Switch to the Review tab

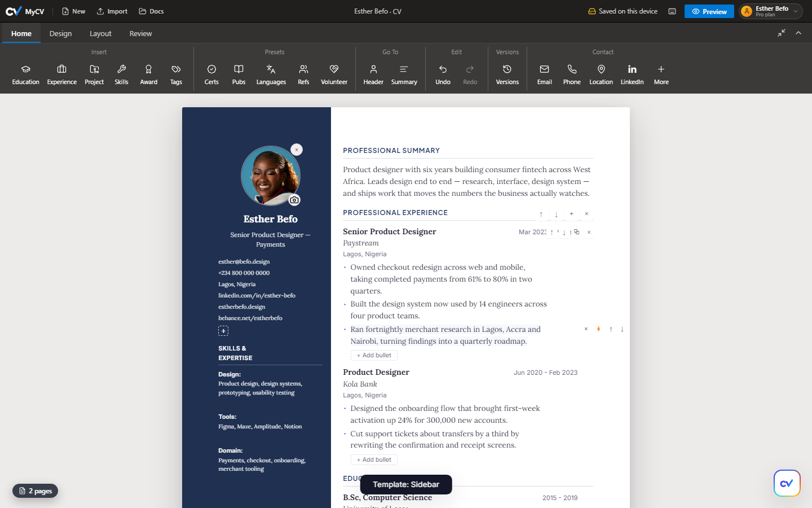click(140, 33)
